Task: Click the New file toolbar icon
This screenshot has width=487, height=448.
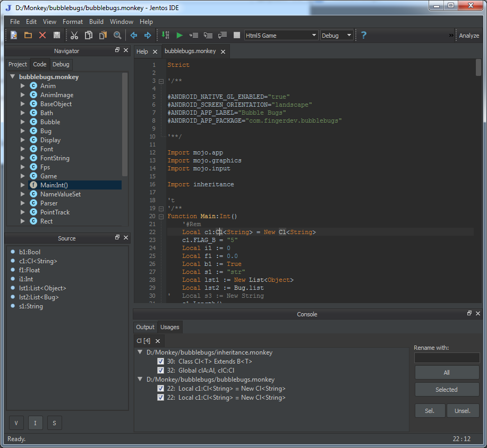Action: click(x=14, y=35)
